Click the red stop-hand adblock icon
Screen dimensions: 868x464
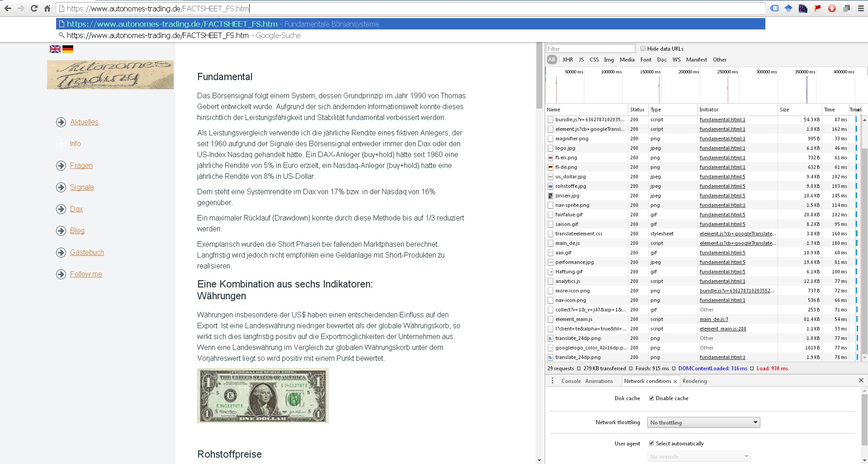point(832,8)
